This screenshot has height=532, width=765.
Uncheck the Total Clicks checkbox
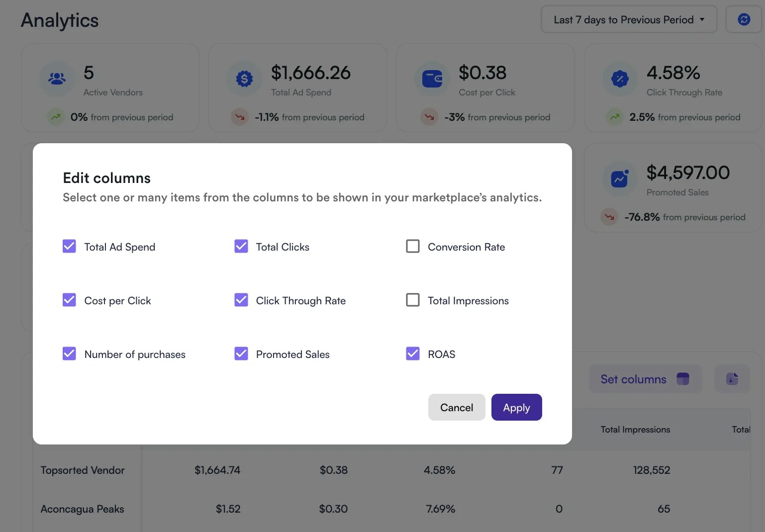(x=241, y=246)
